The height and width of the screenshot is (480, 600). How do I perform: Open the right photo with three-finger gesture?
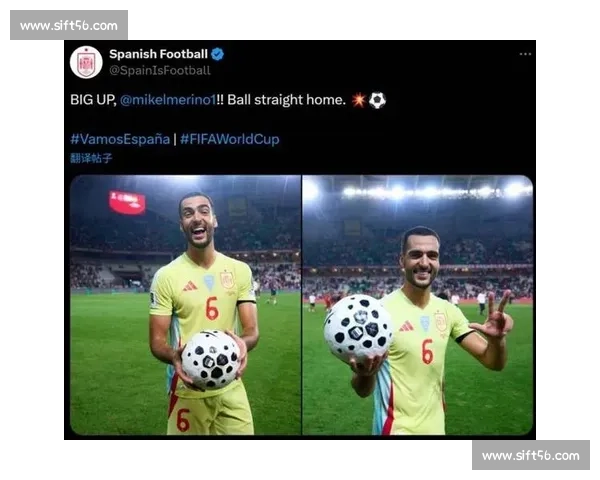(x=417, y=305)
